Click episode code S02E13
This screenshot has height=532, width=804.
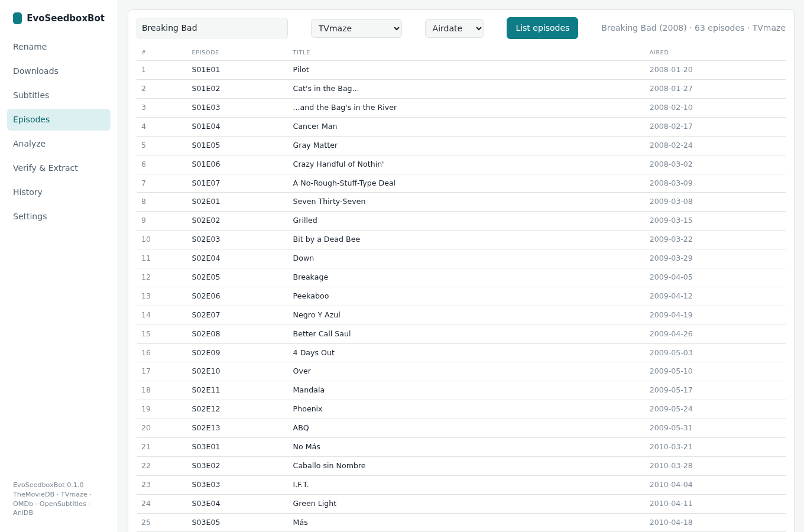coord(206,428)
